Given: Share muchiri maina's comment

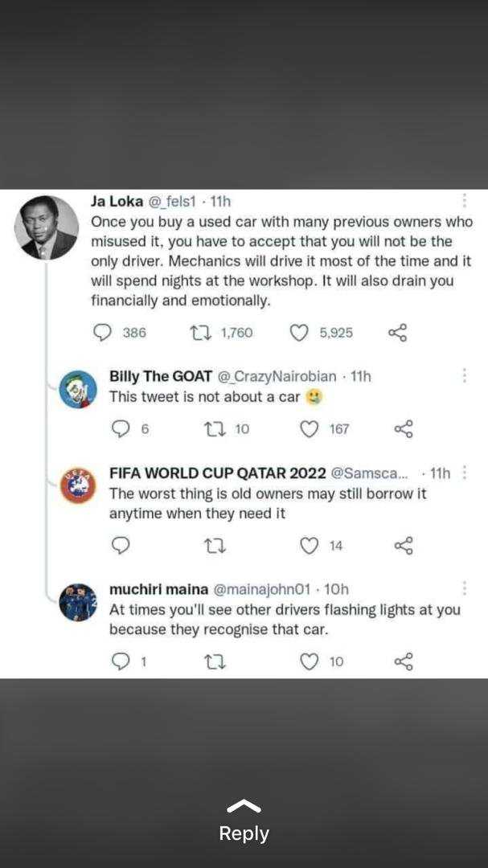Looking at the screenshot, I should point(404,661).
